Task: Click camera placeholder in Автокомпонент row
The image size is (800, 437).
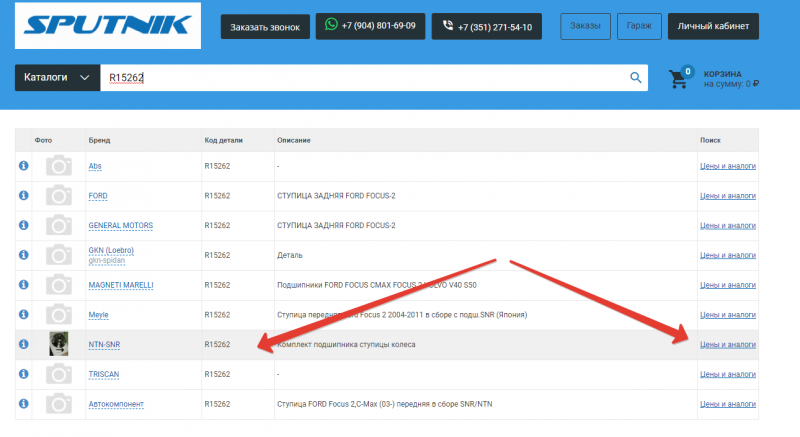Action: tap(59, 403)
